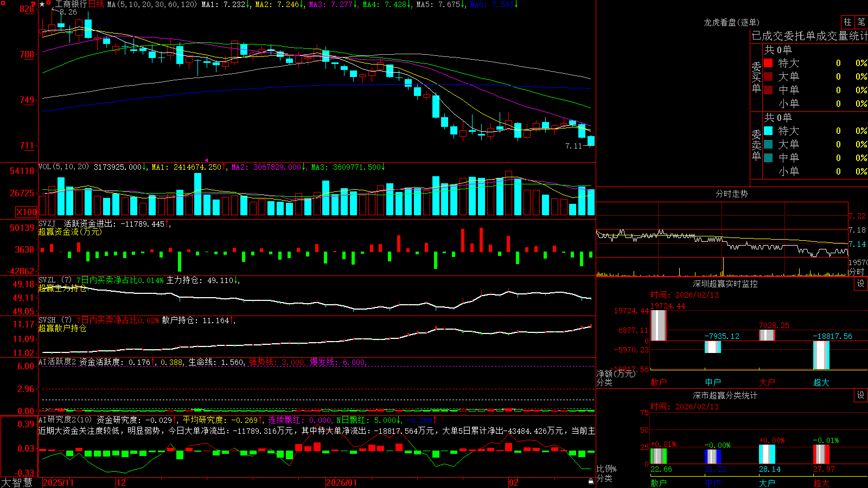Click the star favorite icon beside 工商银行
Screen dimensions: 868x488
[x=42, y=4]
